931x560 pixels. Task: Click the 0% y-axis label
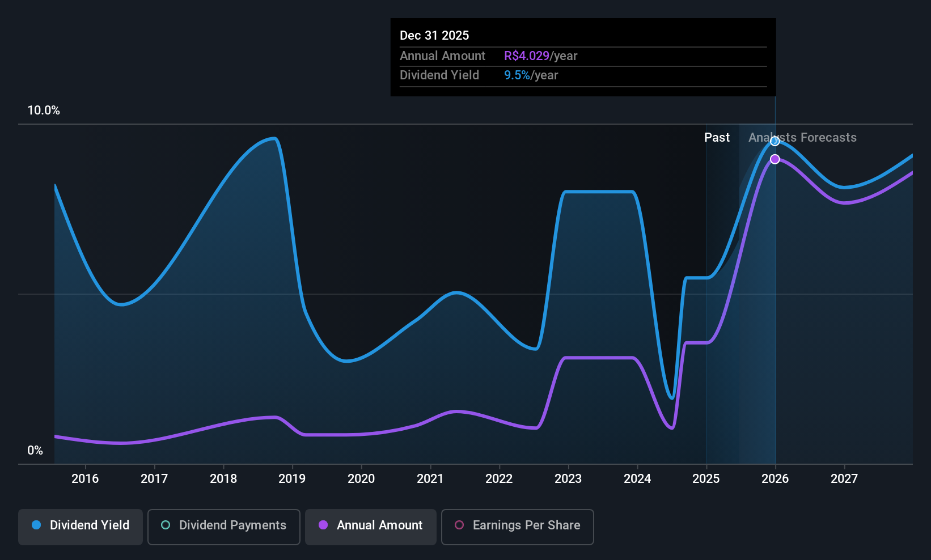(x=35, y=451)
